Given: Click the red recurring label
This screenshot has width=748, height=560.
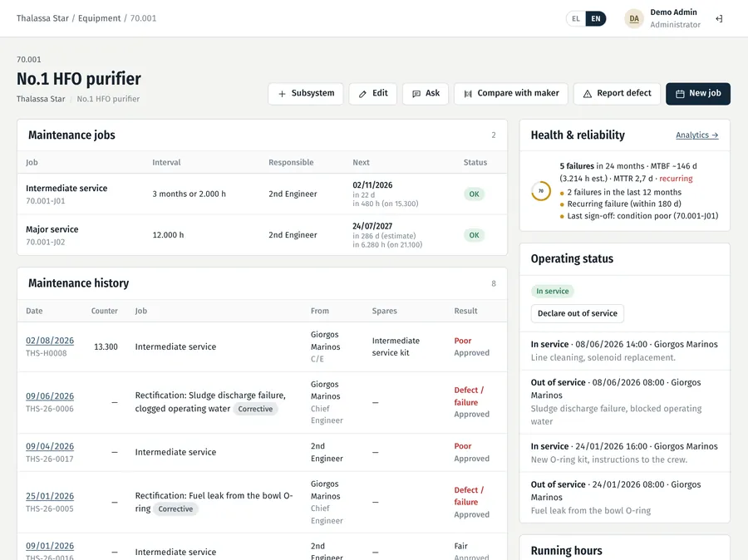Looking at the screenshot, I should pos(676,179).
